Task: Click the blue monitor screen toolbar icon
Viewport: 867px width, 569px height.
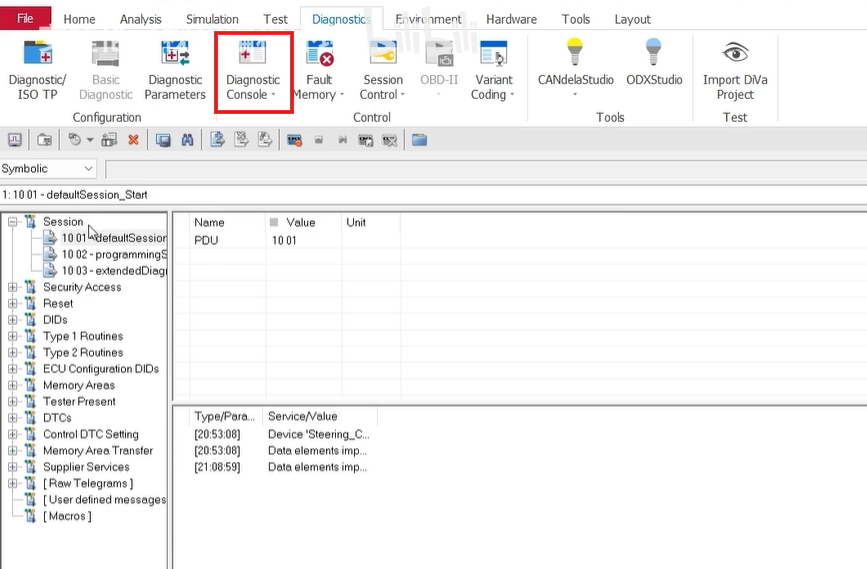Action: click(x=163, y=140)
